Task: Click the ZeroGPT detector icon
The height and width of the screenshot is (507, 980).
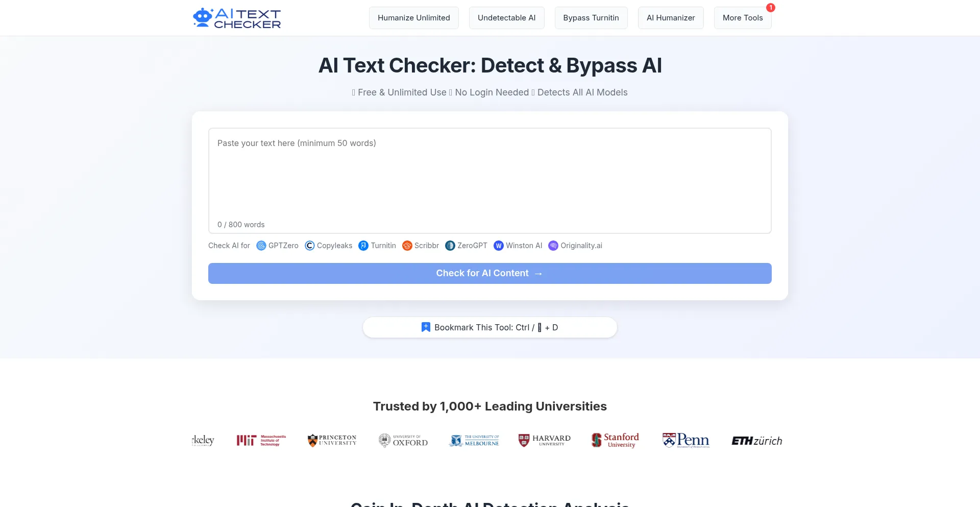Action: [450, 246]
